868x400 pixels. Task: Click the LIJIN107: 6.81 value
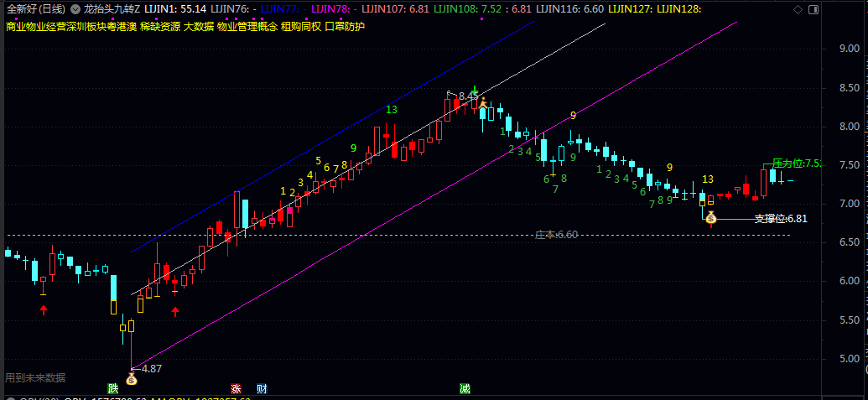point(397,9)
